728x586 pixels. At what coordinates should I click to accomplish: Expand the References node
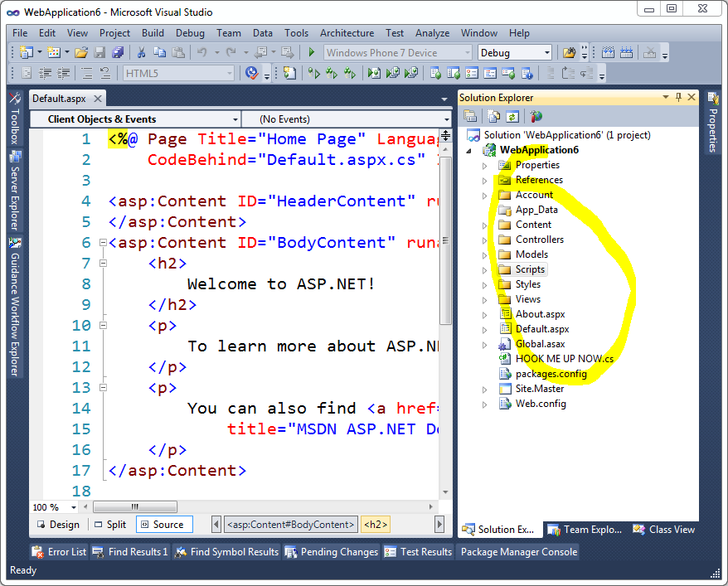click(484, 181)
